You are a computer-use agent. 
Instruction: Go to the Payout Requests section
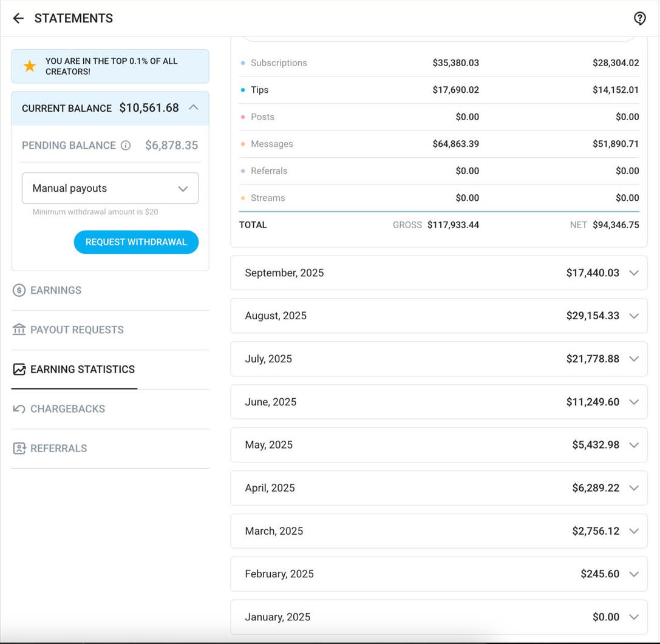(77, 330)
